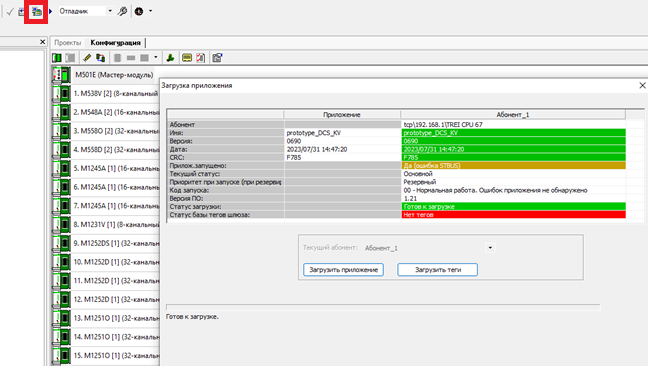Select module 7. M1245A in list
The width and height of the screenshot is (648, 366).
click(x=117, y=206)
